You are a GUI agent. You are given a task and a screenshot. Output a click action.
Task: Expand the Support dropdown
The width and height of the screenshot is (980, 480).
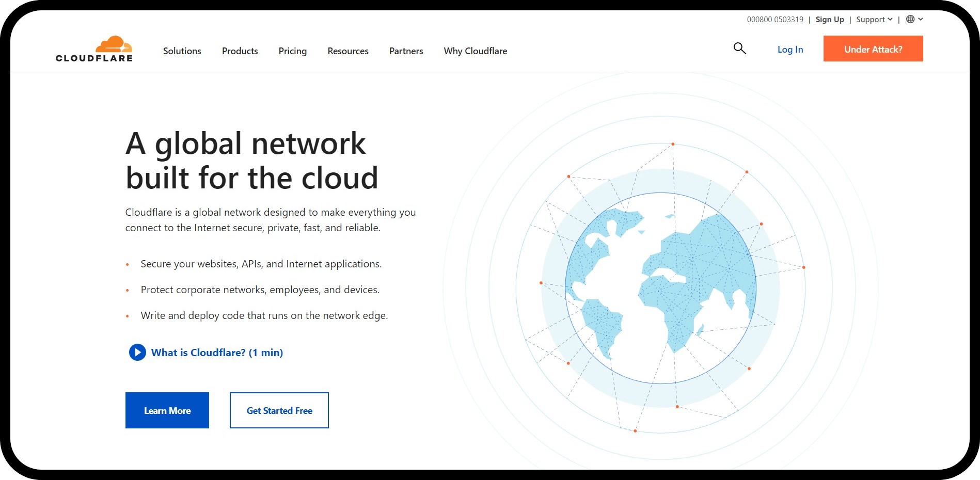coord(874,20)
